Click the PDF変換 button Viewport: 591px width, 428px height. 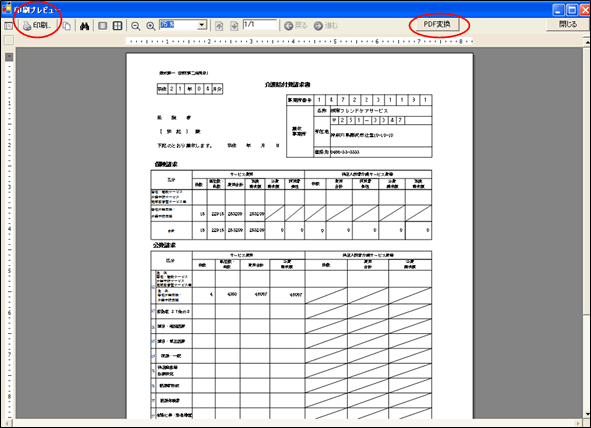437,24
